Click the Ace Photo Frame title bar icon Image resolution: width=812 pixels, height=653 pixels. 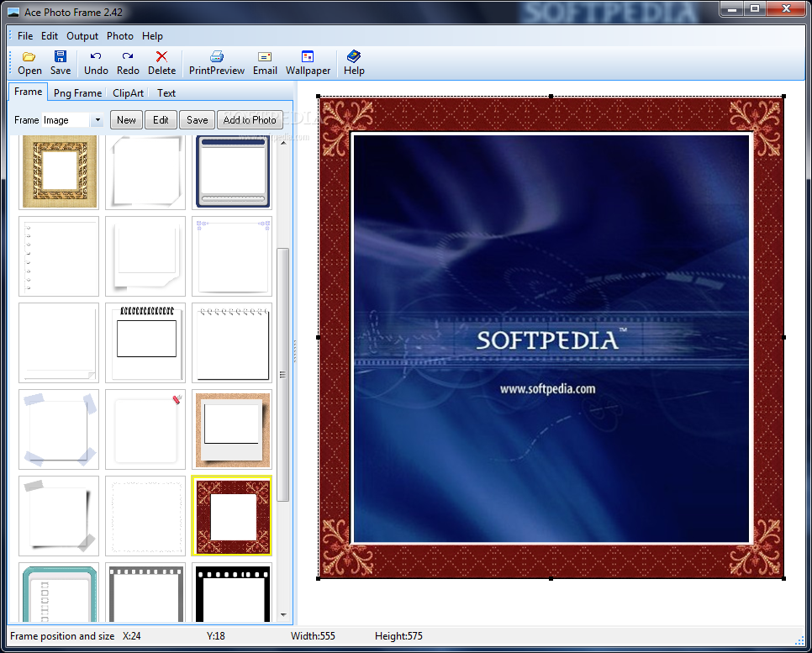pos(13,12)
